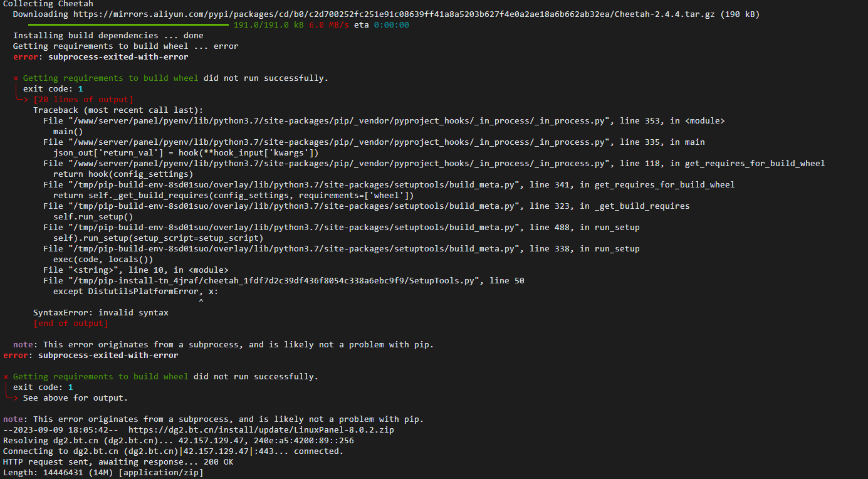Image resolution: width=868 pixels, height=479 pixels.
Task: Click the red x before second 'Getting requirements'
Action: [6, 377]
